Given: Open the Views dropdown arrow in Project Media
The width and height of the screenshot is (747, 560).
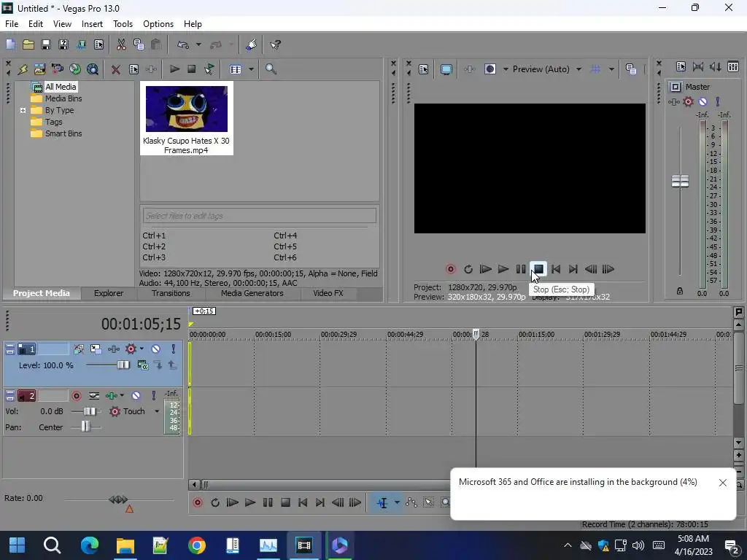Looking at the screenshot, I should tap(251, 69).
